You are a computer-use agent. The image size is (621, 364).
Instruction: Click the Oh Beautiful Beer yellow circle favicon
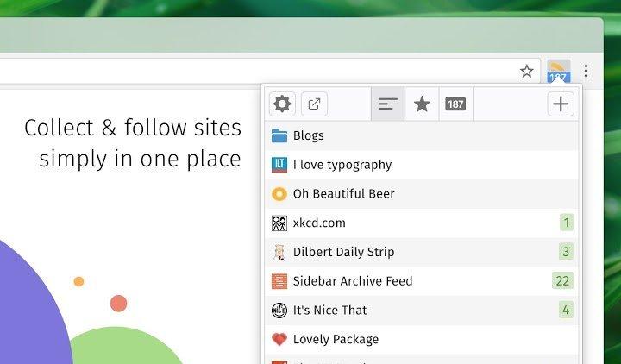click(279, 194)
